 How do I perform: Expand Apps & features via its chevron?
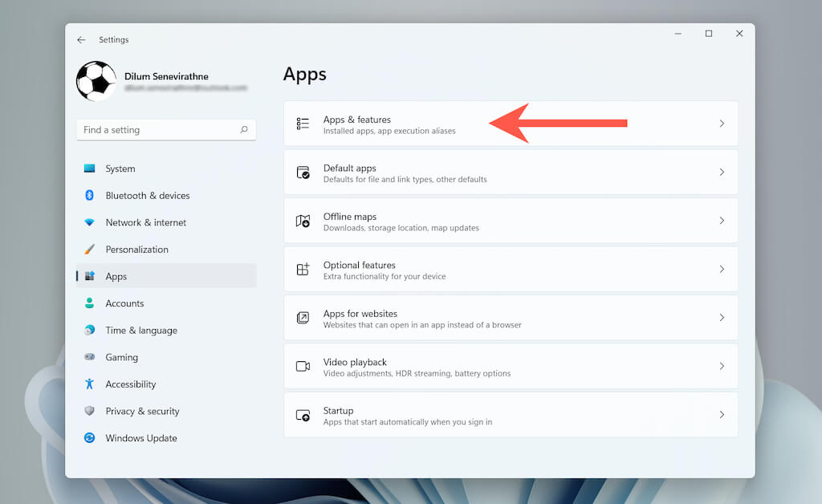pos(722,124)
